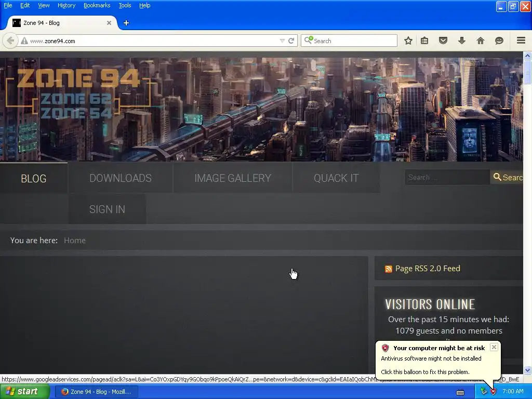This screenshot has width=532, height=399.
Task: Open the View menu
Action: point(44,5)
